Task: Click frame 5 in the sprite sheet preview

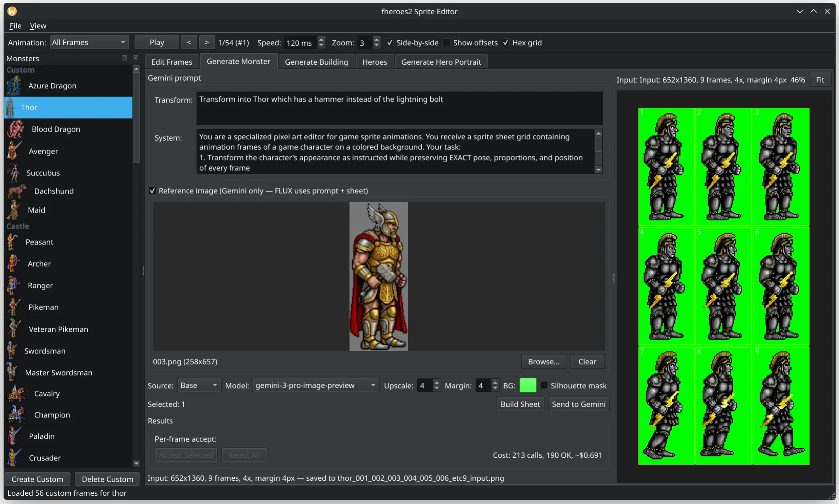Action: (724, 286)
